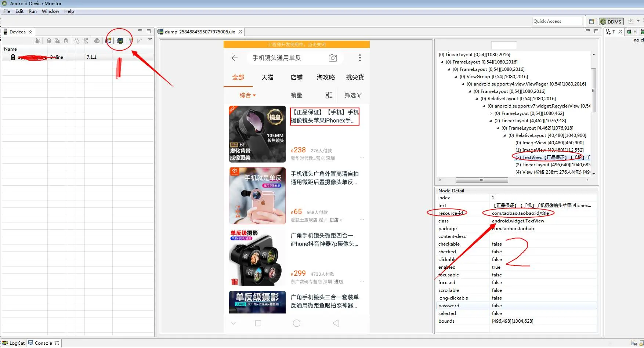This screenshot has width=644, height=348.
Task: Collapse the android.support.v4.view.ViewPager node
Action: (463, 84)
